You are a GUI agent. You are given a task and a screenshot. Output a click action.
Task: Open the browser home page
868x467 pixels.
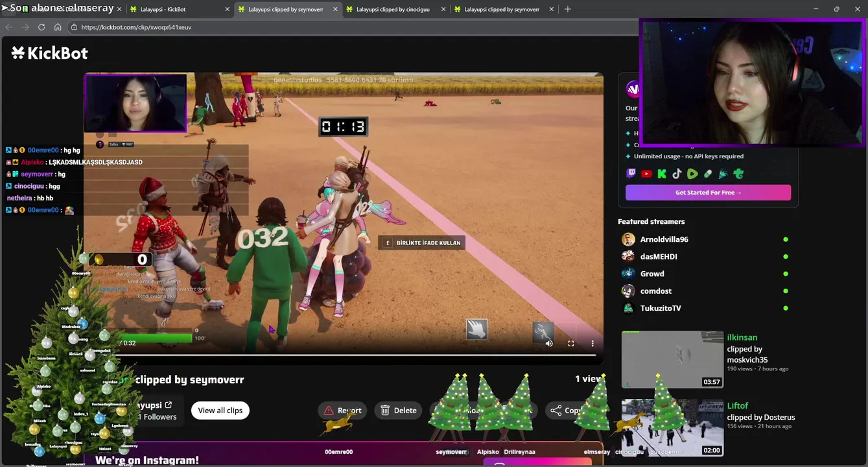click(x=58, y=27)
